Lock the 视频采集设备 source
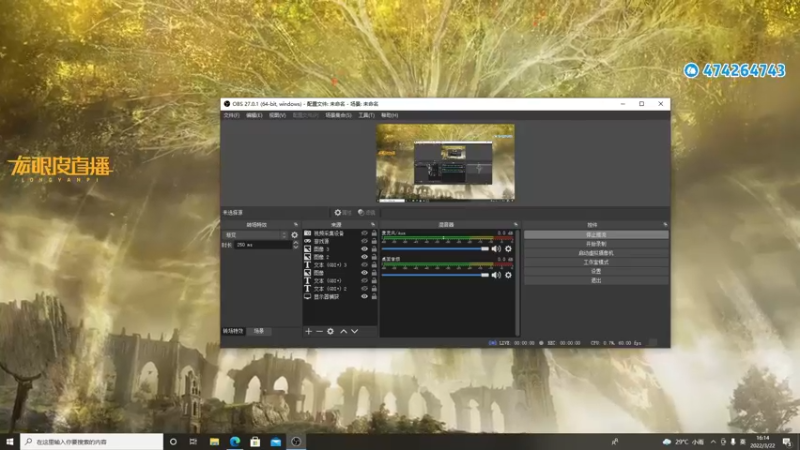This screenshot has height=450, width=800. 374,233
